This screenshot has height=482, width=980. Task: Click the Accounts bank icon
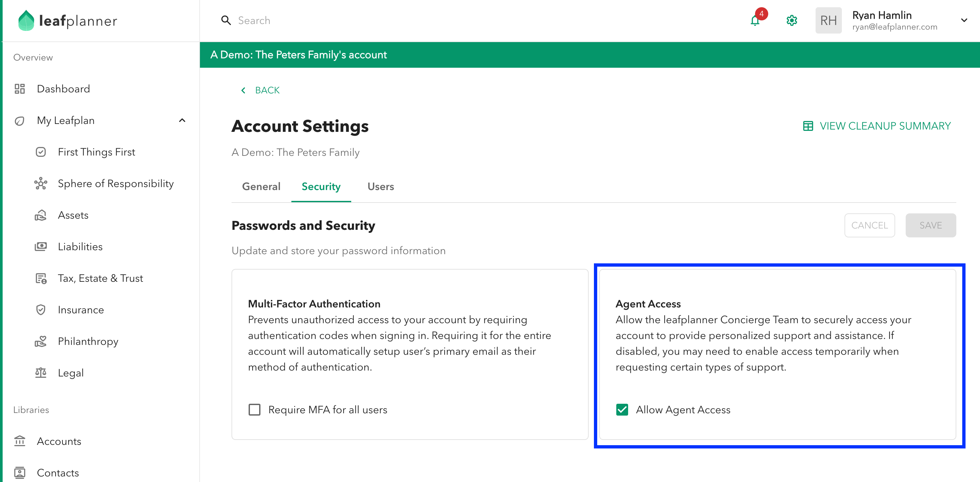20,441
